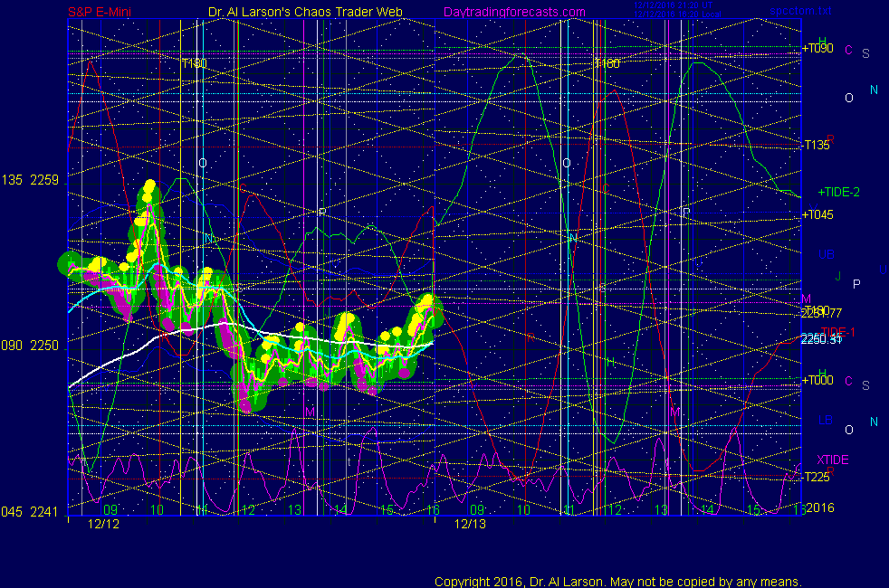Click the copyright notice by Dr. Al Larson
Image resolution: width=889 pixels, height=588 pixels.
click(618, 582)
